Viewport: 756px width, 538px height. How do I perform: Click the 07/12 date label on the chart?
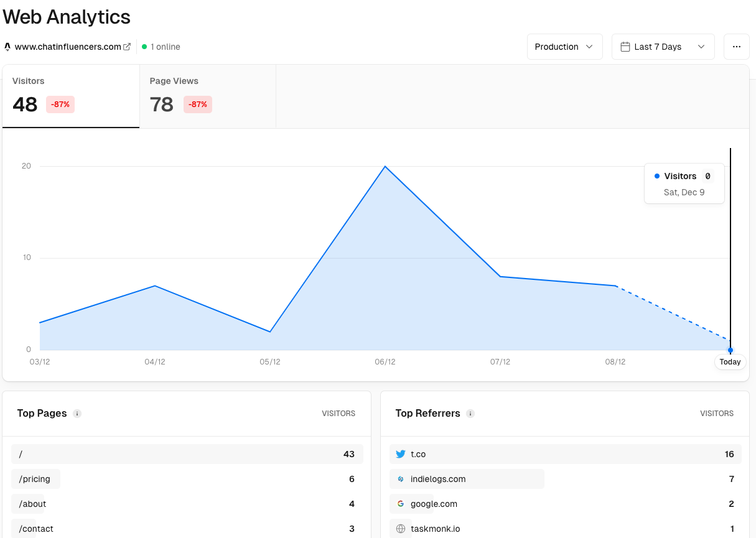point(500,362)
